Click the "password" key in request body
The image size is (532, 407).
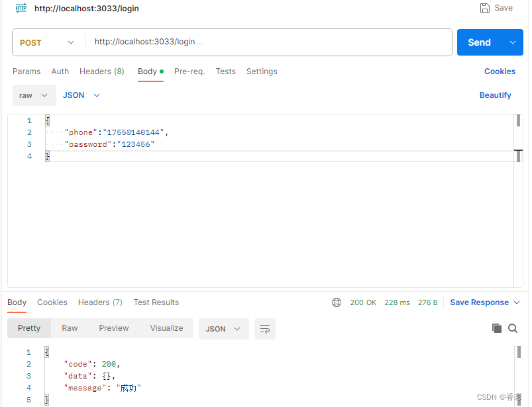(88, 144)
